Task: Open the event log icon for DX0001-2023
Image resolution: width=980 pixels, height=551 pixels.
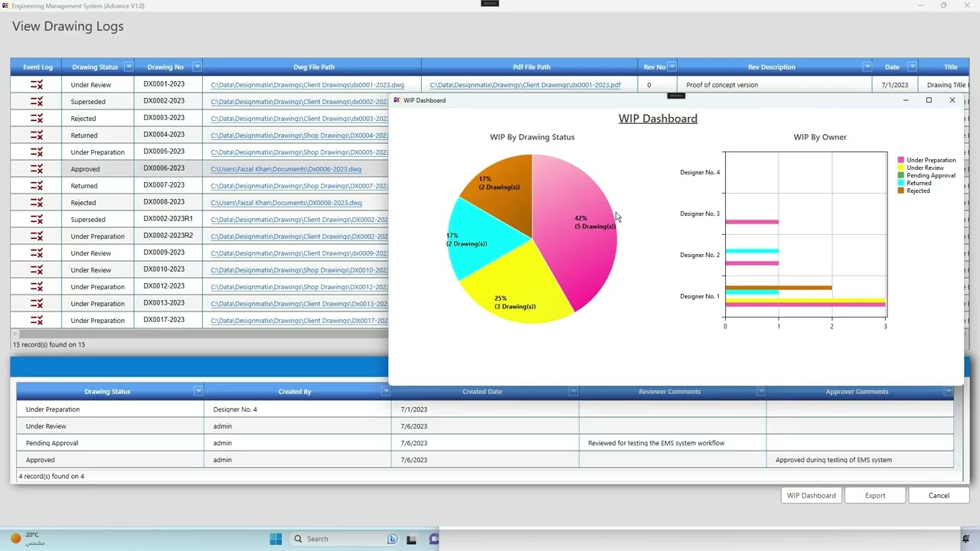Action: click(37, 85)
